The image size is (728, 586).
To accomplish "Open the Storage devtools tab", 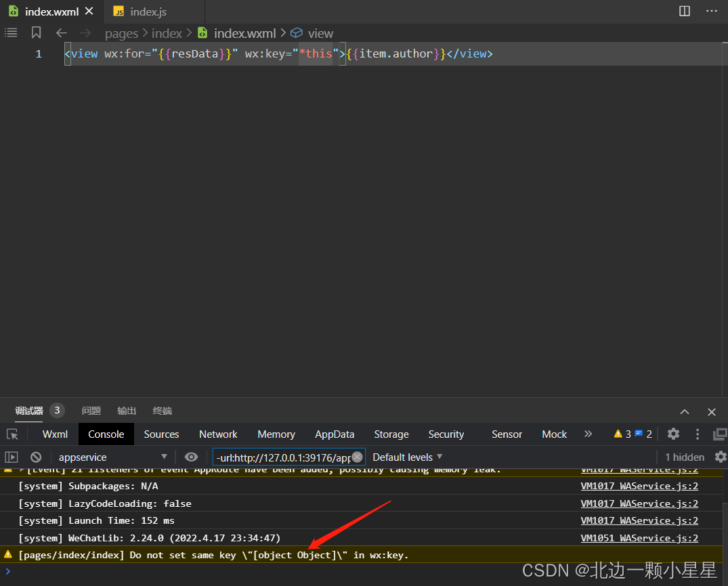I will (x=391, y=434).
